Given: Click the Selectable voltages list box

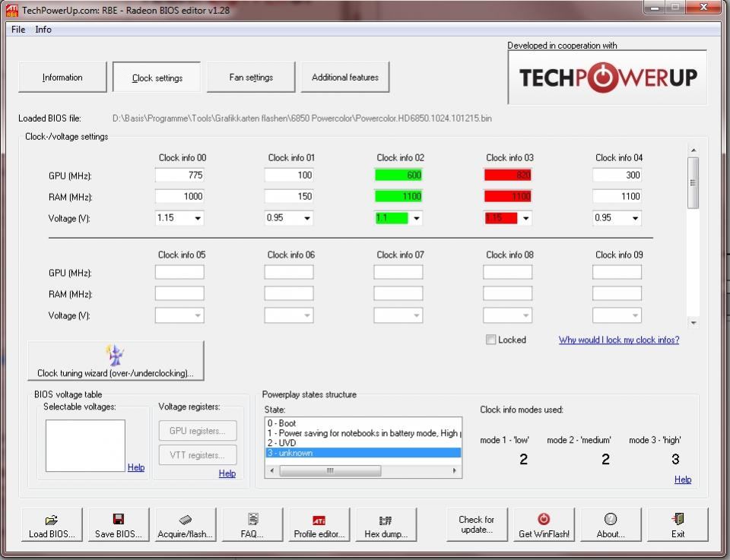Looking at the screenshot, I should point(85,445).
